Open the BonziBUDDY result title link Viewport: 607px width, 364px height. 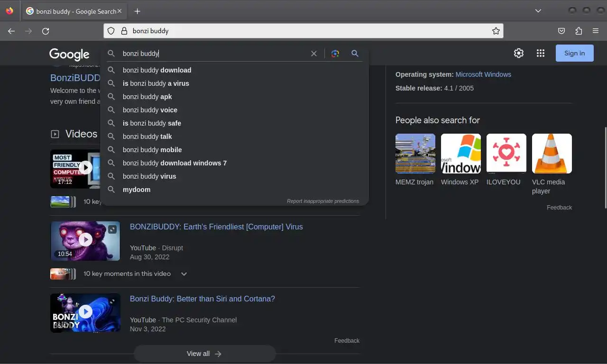[x=75, y=78]
